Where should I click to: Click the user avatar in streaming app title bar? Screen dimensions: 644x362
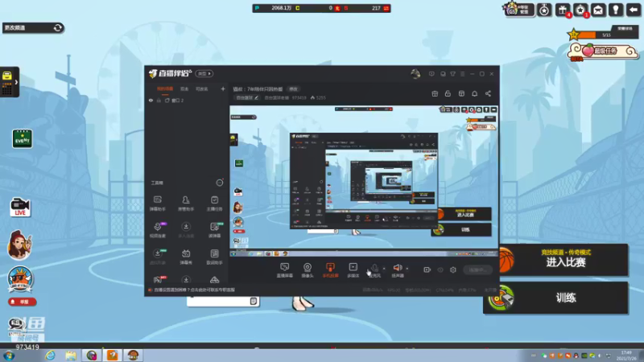415,74
